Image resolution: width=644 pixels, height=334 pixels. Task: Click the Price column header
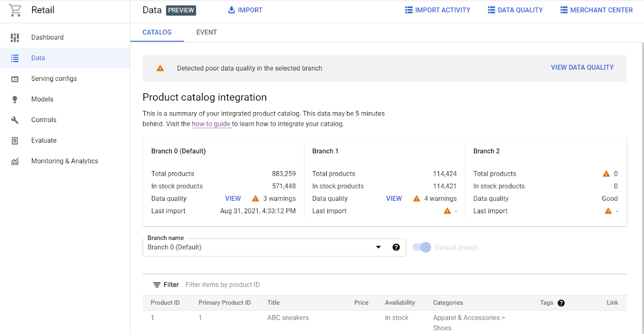tap(361, 303)
